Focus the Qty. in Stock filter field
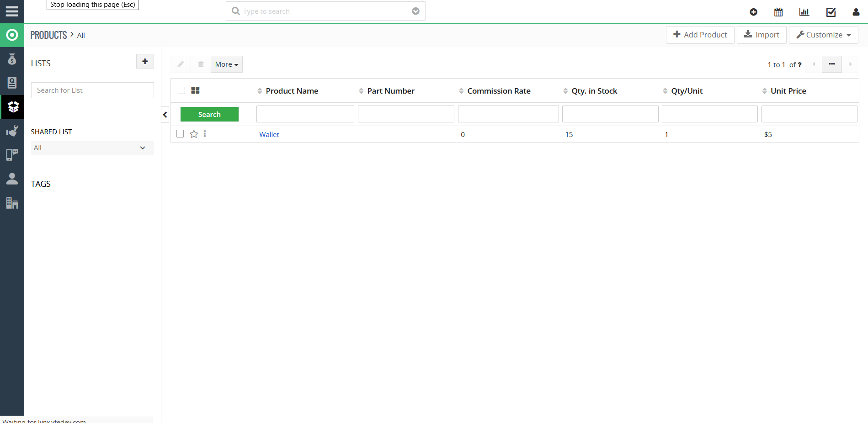The height and width of the screenshot is (423, 868). [610, 114]
